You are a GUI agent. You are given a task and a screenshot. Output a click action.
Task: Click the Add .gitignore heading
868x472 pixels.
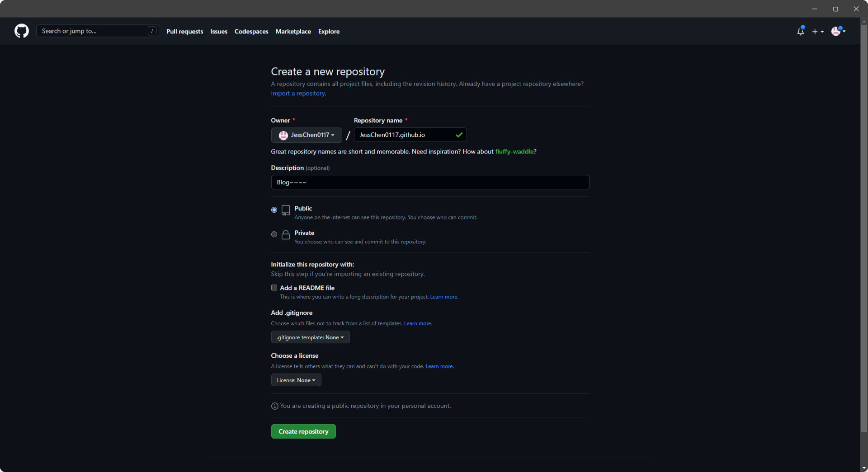292,313
